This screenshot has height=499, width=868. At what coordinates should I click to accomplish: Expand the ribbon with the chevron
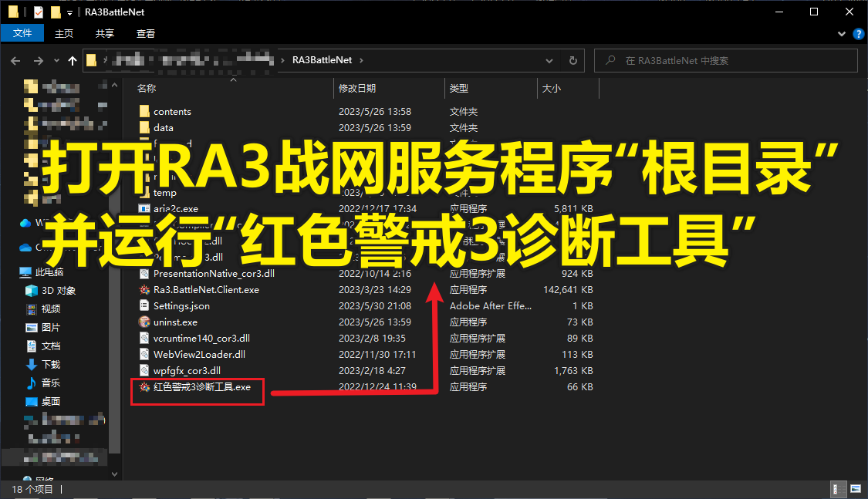(x=842, y=34)
